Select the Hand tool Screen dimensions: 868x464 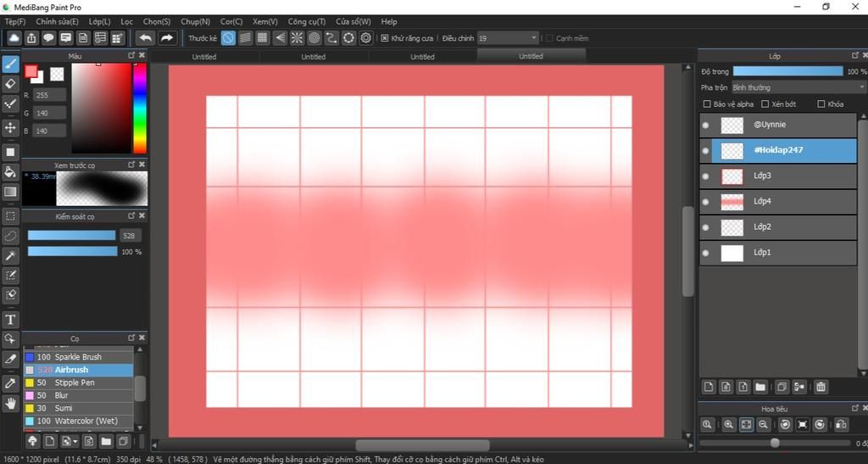point(10,403)
